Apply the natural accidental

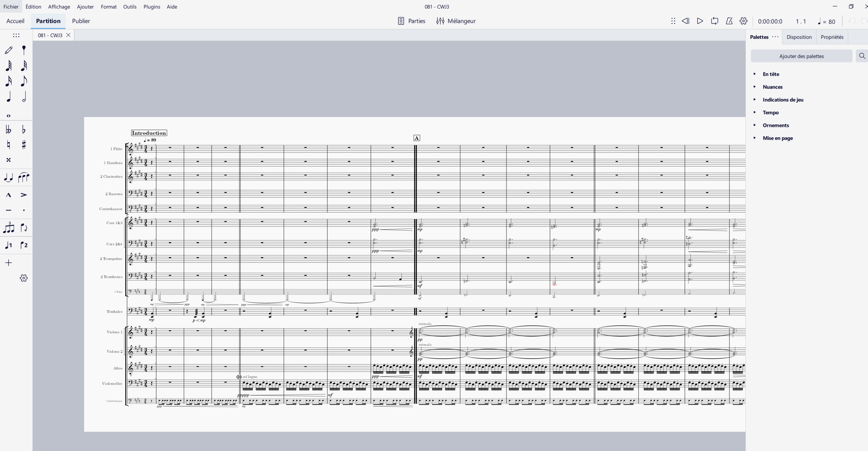pyautogui.click(x=9, y=145)
